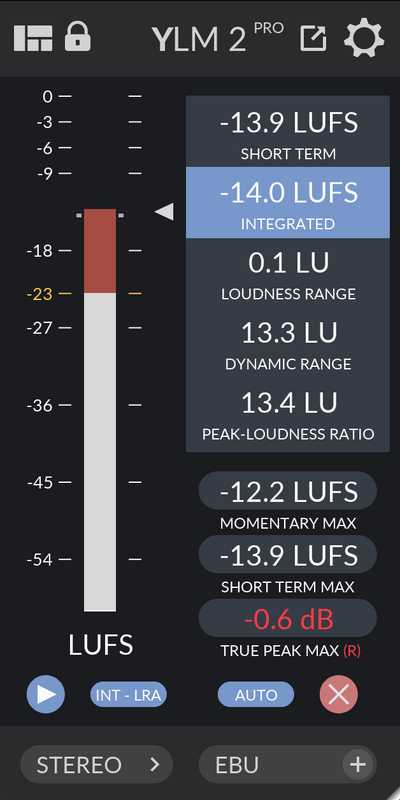Toggle the AUTO button
Screen dimensions: 400x800
[x=256, y=695]
